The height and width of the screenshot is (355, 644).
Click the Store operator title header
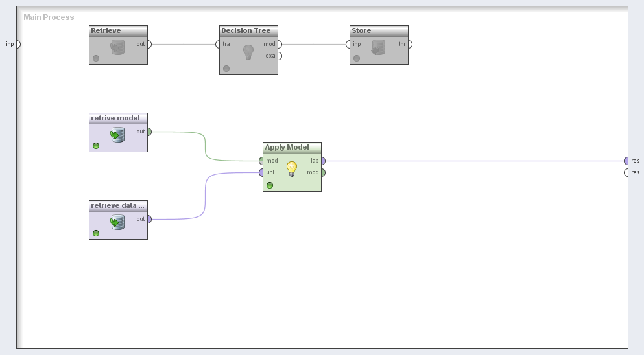pyautogui.click(x=379, y=30)
